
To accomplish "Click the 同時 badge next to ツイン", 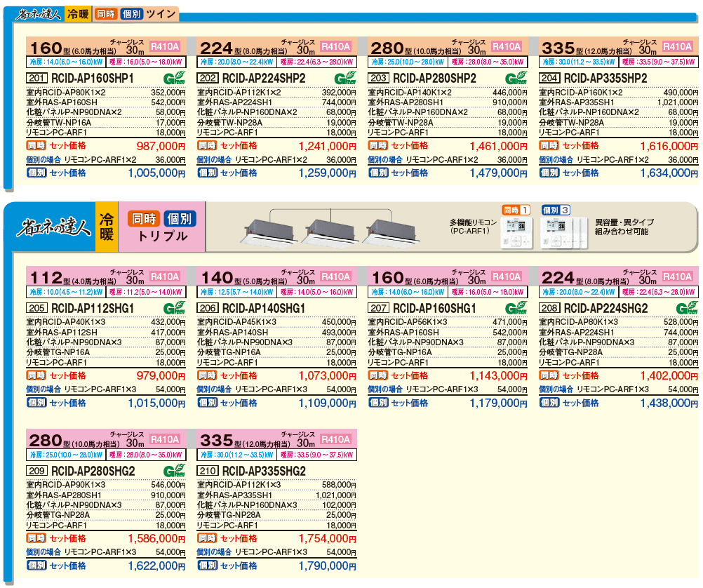I will (105, 14).
